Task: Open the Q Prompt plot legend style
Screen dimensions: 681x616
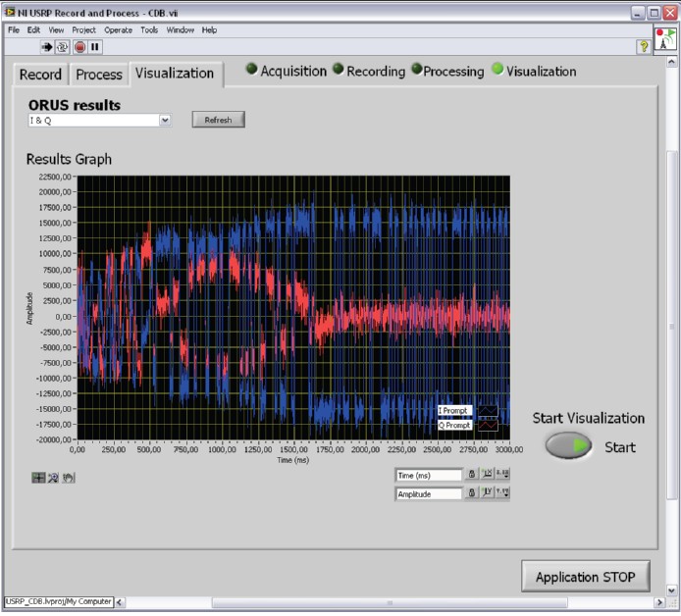Action: pyautogui.click(x=488, y=426)
